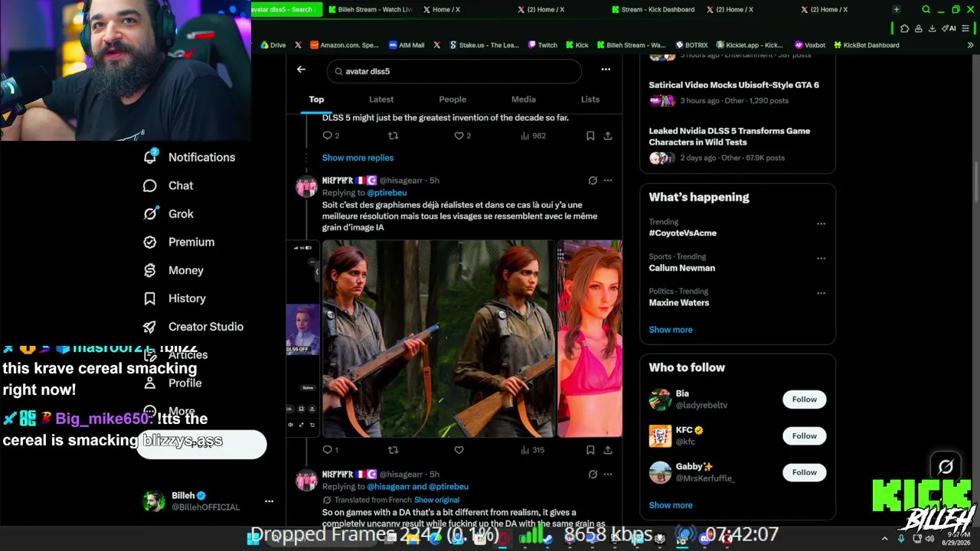980x551 pixels.
Task: Open the browser extensions puzzle icon
Action: [x=905, y=28]
